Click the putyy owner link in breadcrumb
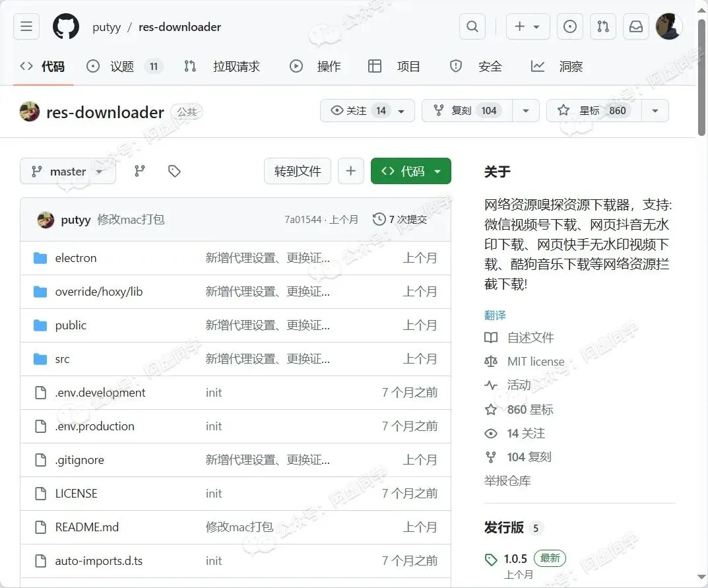708x588 pixels. point(106,27)
